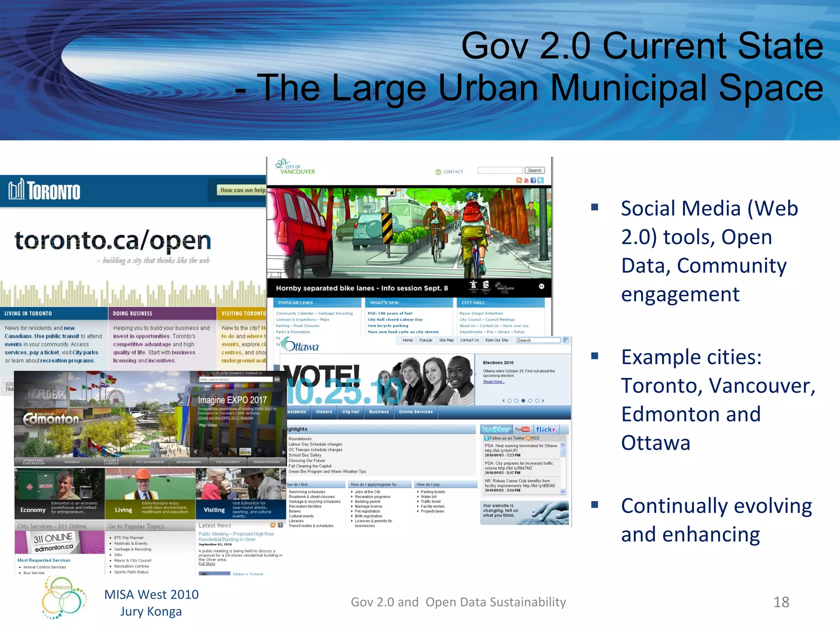
Task: Click Ottawa search magnifier icon
Action: point(566,340)
